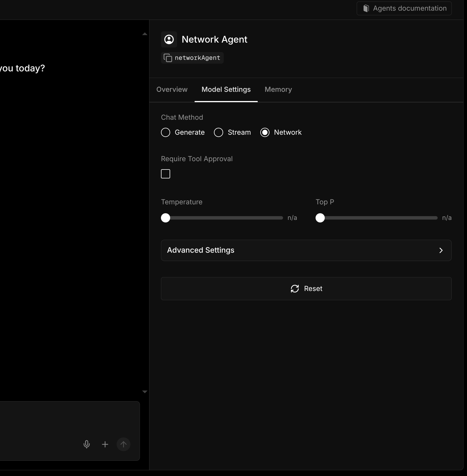Viewport: 467px width, 476px height.
Task: Click the Reset button label
Action: 313,289
